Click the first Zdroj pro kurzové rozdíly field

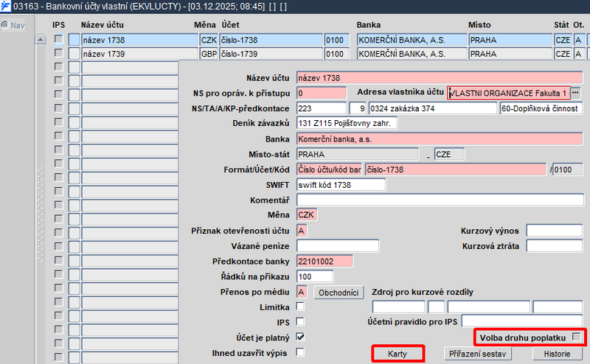point(398,307)
